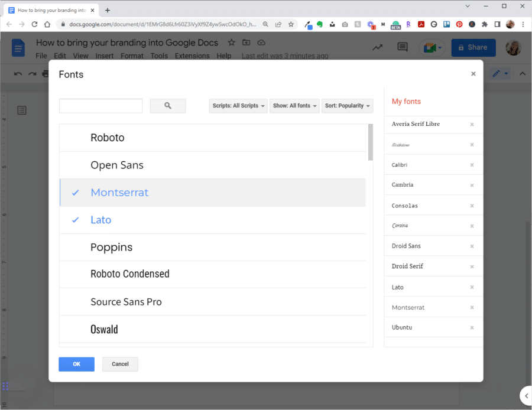Open the Show: All fonts dropdown

tap(294, 106)
